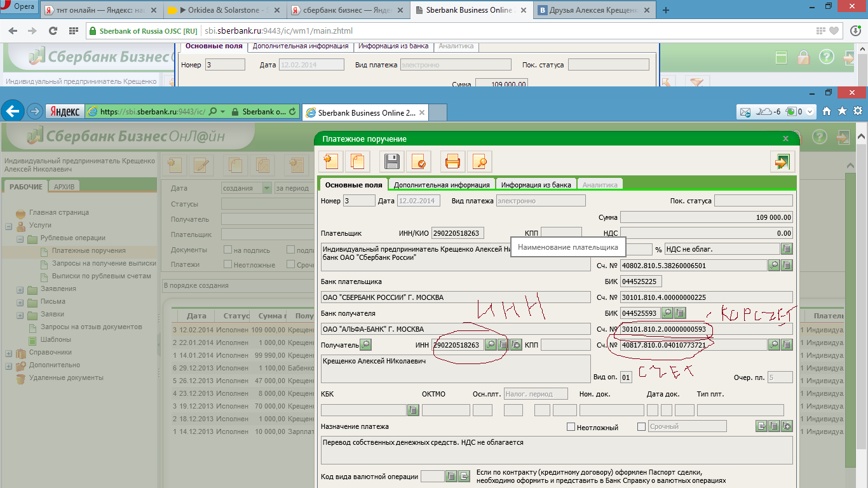Select Основные поля tab in front dialog
The image size is (868, 488).
(353, 185)
